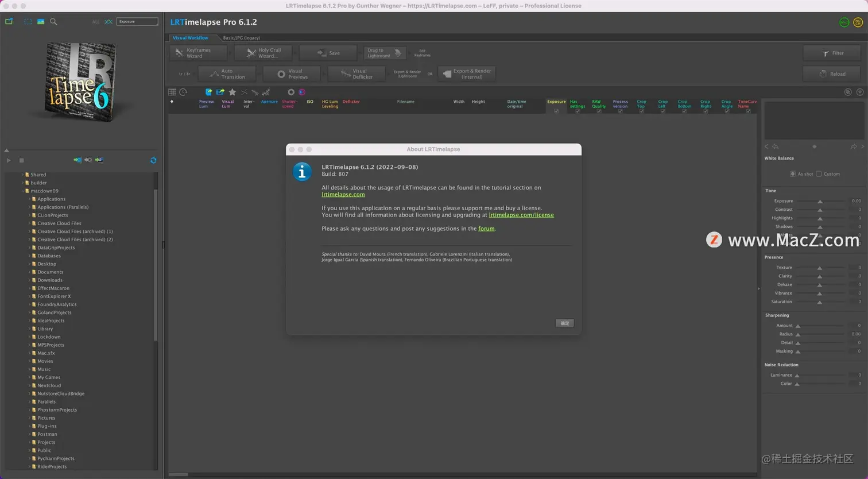
Task: Expand the Documents folder node
Action: (29, 272)
